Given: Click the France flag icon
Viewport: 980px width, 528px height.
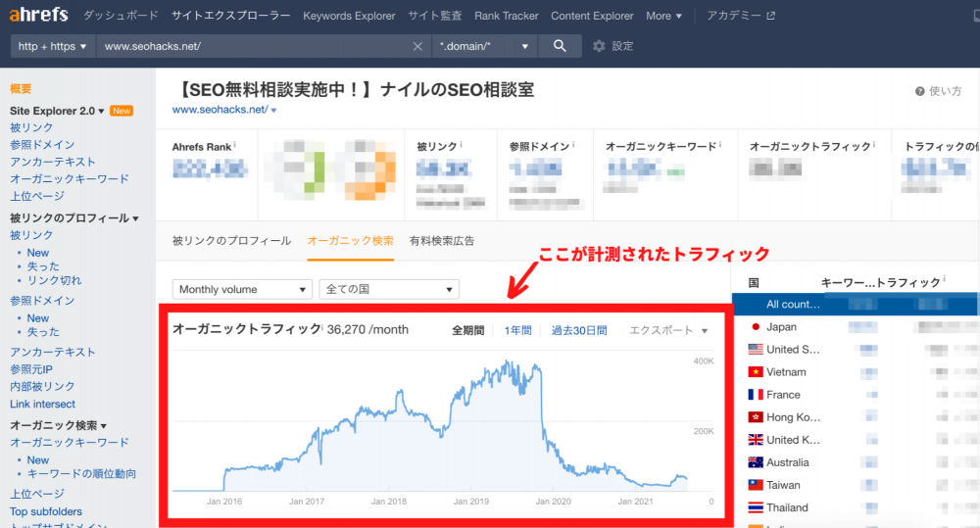Looking at the screenshot, I should point(756,394).
